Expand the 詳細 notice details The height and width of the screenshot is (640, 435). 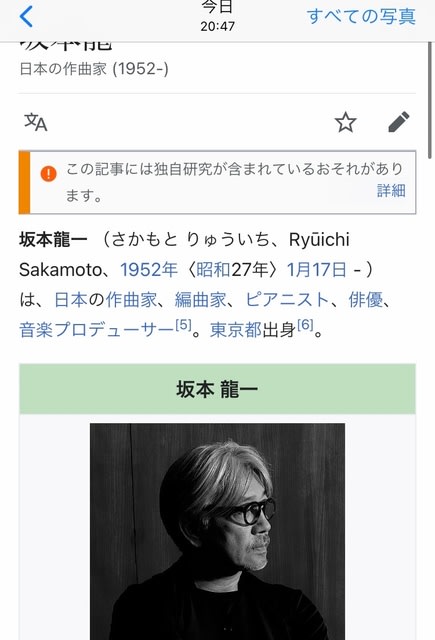point(391,191)
